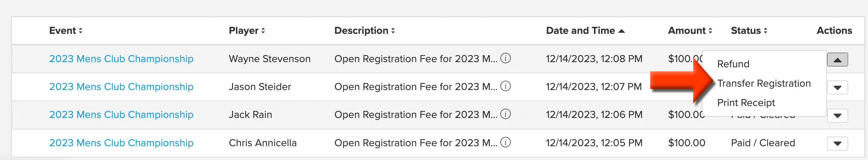This screenshot has width=868, height=160.
Task: Open info icon for Wayne Stevenson's description
Action: (506, 58)
